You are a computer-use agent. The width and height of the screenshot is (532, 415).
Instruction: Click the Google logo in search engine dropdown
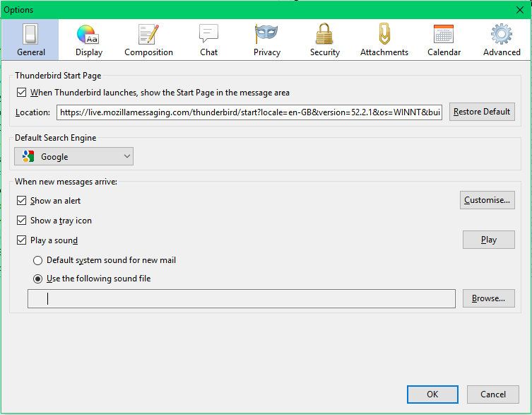[28, 156]
